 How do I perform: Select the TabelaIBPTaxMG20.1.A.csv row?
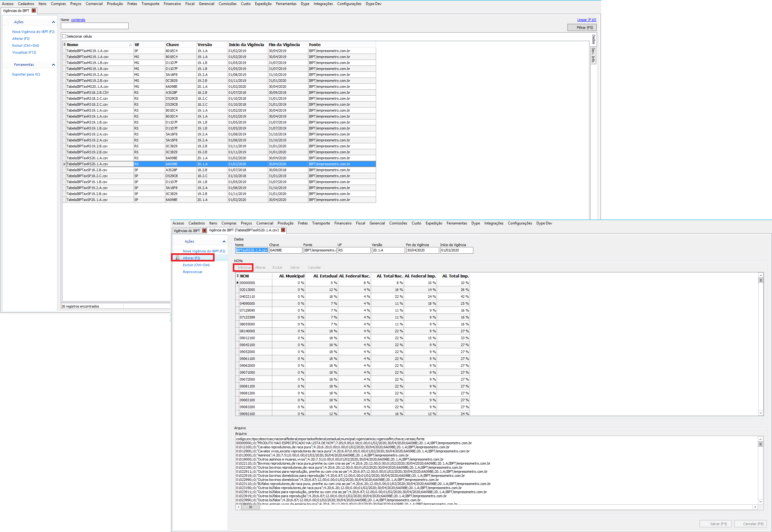point(219,86)
